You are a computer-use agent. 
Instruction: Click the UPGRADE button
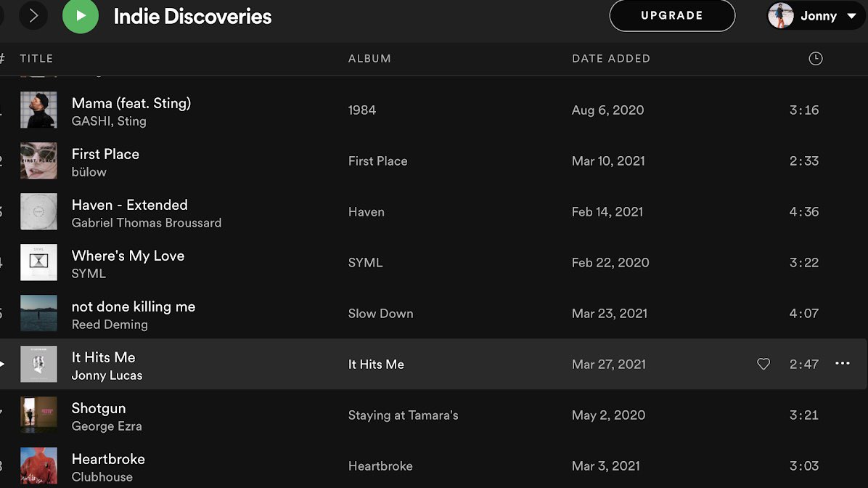coord(672,15)
